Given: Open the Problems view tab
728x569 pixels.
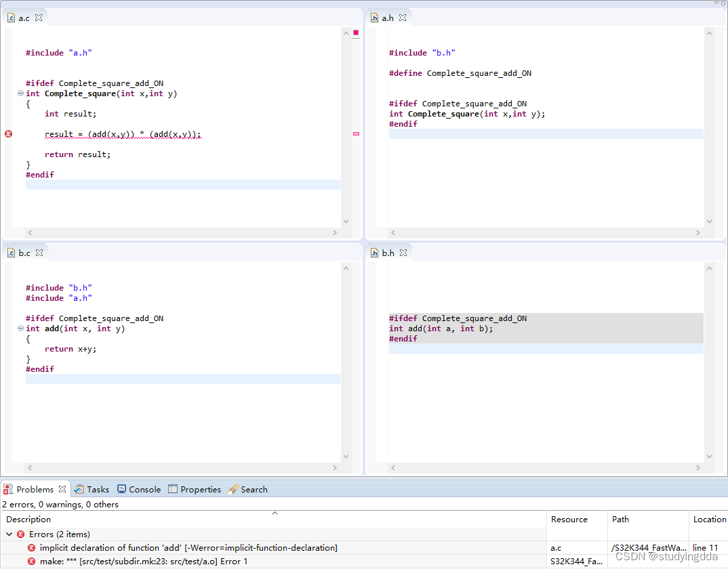Looking at the screenshot, I should [35, 489].
